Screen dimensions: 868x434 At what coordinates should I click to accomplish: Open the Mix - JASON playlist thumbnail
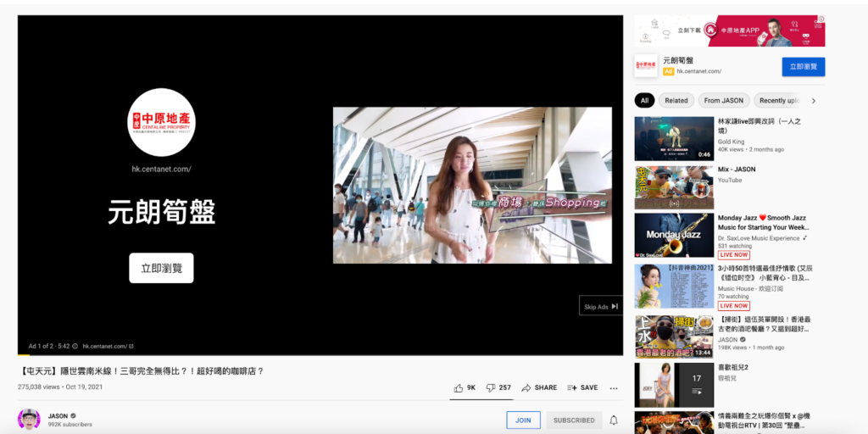[x=674, y=187]
